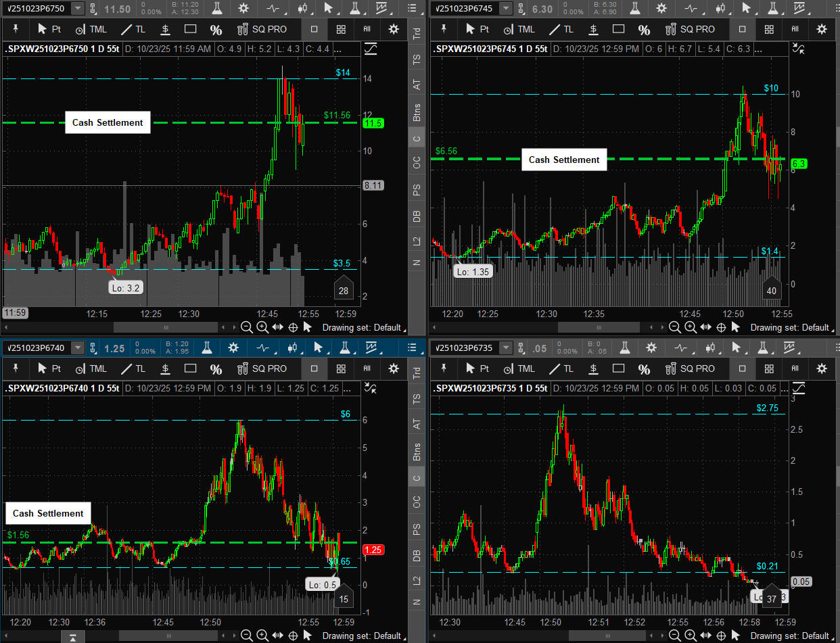Viewport: 840px width, 643px height.
Task: Switch to grid layout view in bottom-right toolbar
Action: coord(769,368)
